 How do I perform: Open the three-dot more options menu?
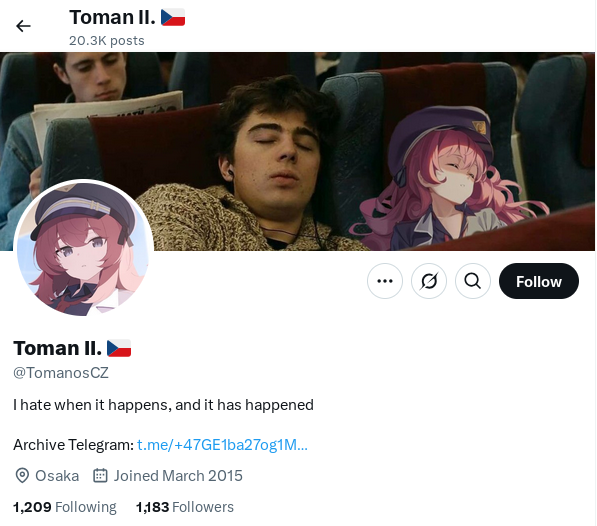[385, 281]
